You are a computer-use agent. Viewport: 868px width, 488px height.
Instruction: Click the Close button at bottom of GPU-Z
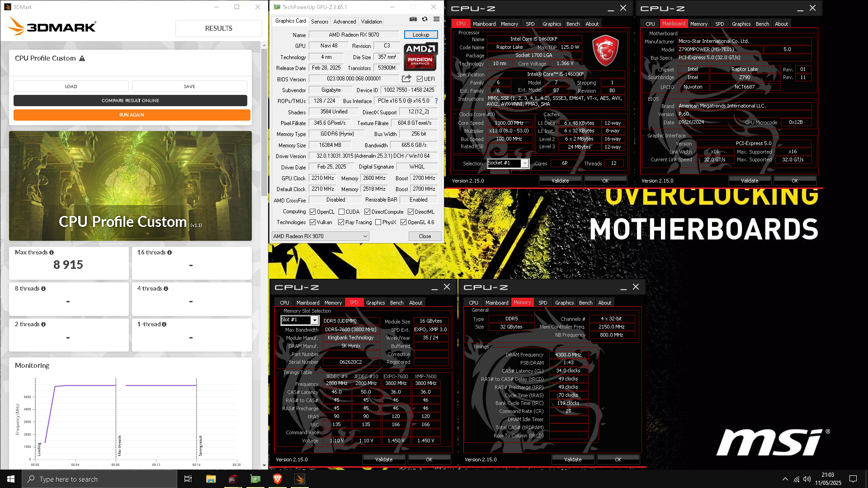(425, 236)
